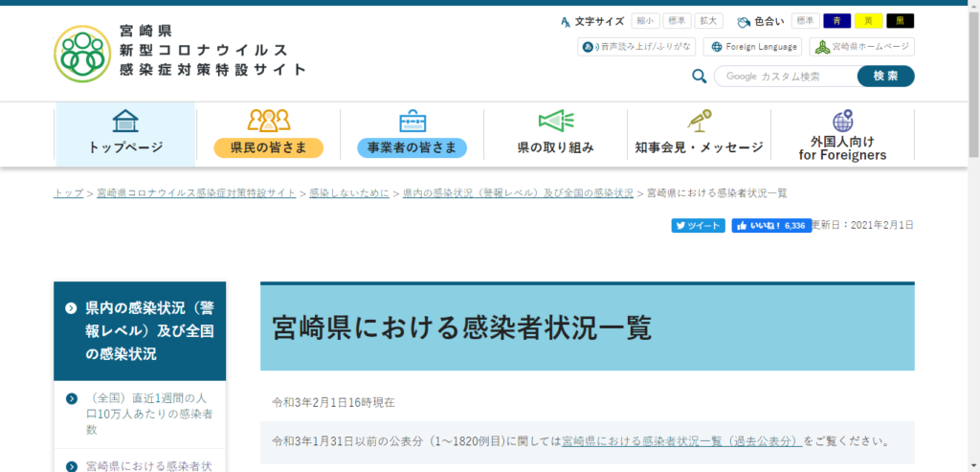Open the 県の取り組み megaphone icon
Viewport: 980px width, 472px height.
[555, 122]
